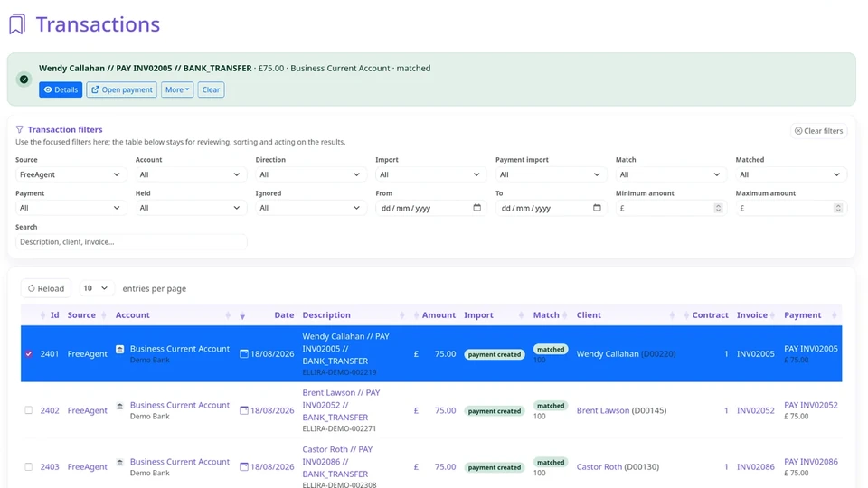Open invoice link INV02086
The width and height of the screenshot is (868, 488).
point(755,467)
